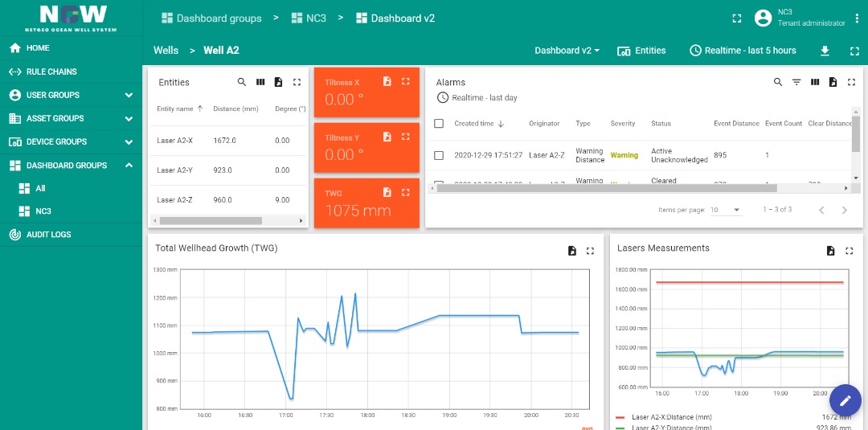This screenshot has height=430, width=868.
Task: Toggle the select-all alarms checkbox
Action: point(439,124)
